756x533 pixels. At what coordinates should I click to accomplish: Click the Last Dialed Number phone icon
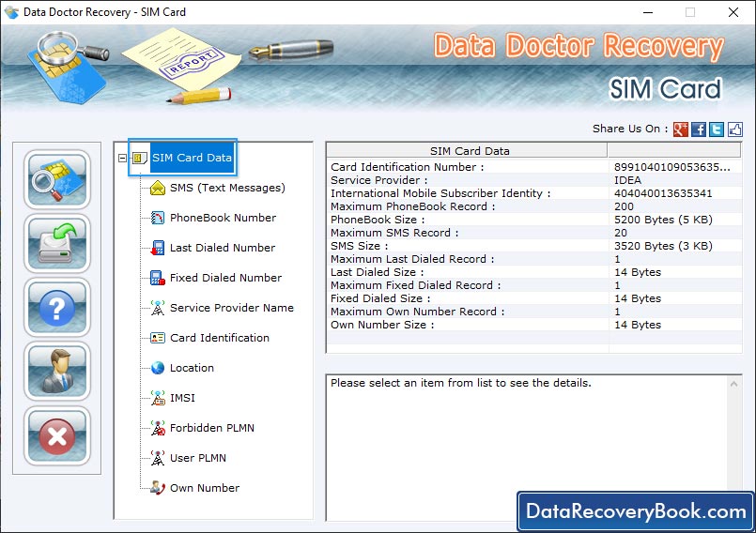coord(158,248)
